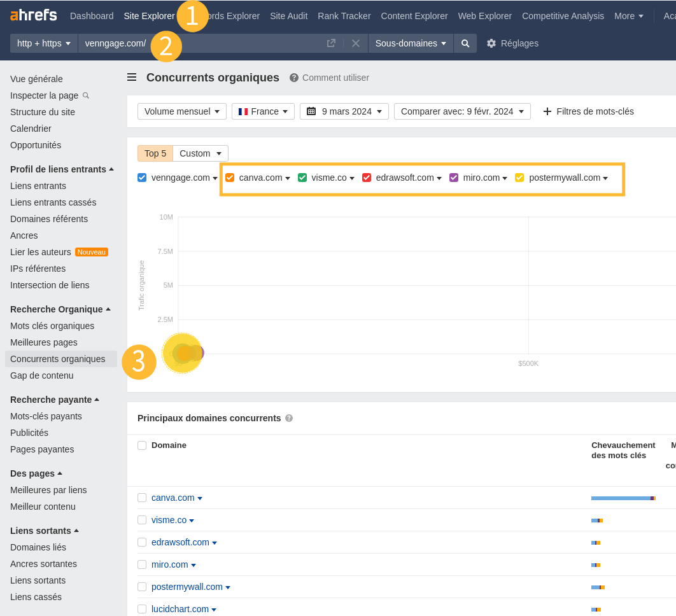Image resolution: width=676 pixels, height=616 pixels.
Task: Open Site Audit from the top navigation
Action: pyautogui.click(x=288, y=16)
